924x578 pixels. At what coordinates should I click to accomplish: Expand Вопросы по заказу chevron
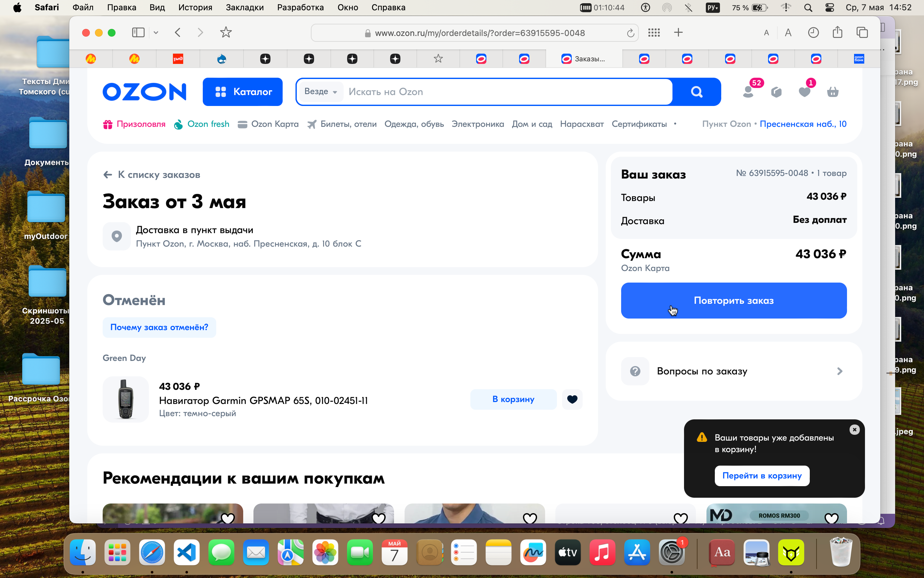(840, 371)
